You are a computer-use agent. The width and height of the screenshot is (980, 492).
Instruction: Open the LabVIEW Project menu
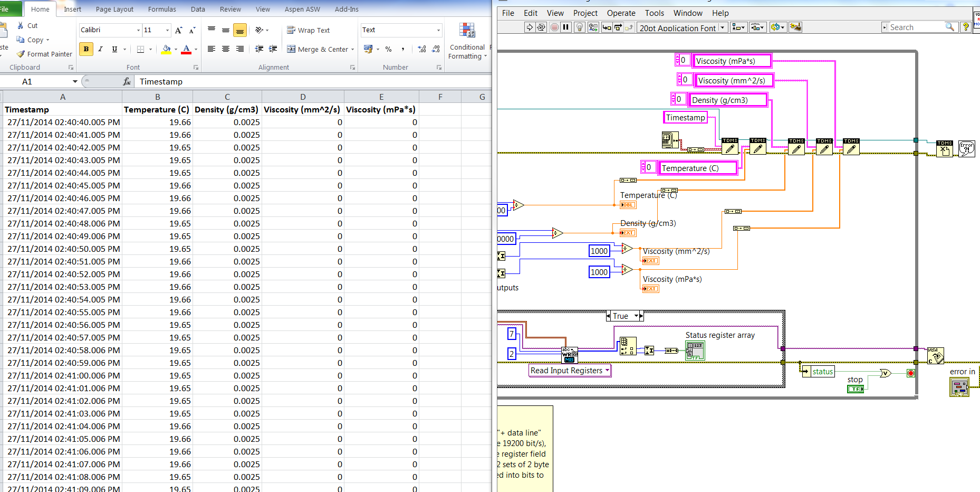point(585,13)
